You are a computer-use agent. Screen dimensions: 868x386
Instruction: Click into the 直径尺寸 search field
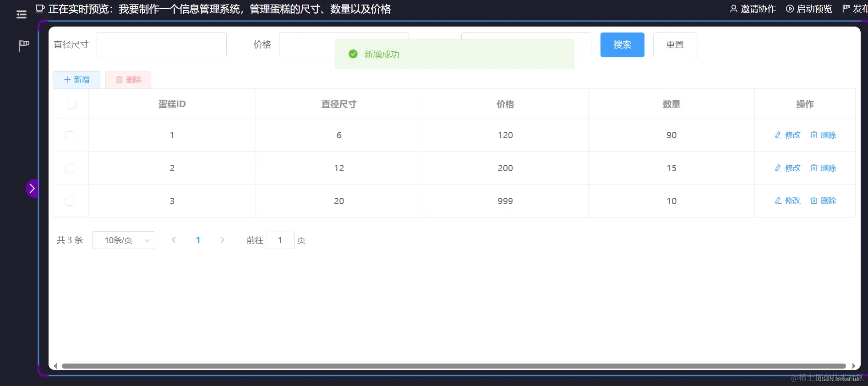coord(162,44)
